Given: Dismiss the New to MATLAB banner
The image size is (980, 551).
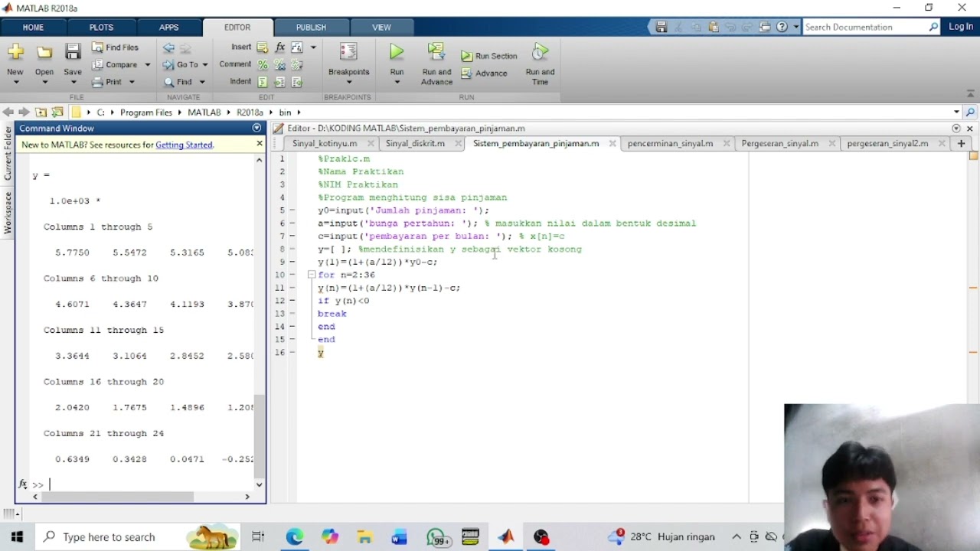Looking at the screenshot, I should tap(260, 143).
